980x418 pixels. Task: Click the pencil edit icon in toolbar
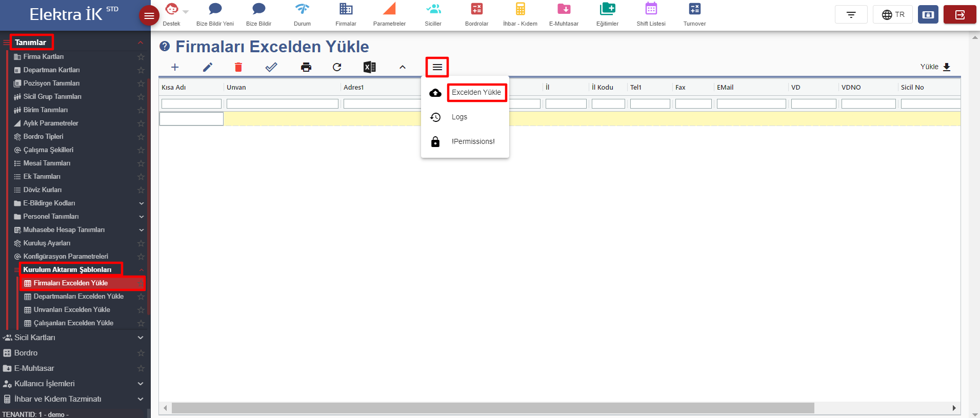[208, 67]
